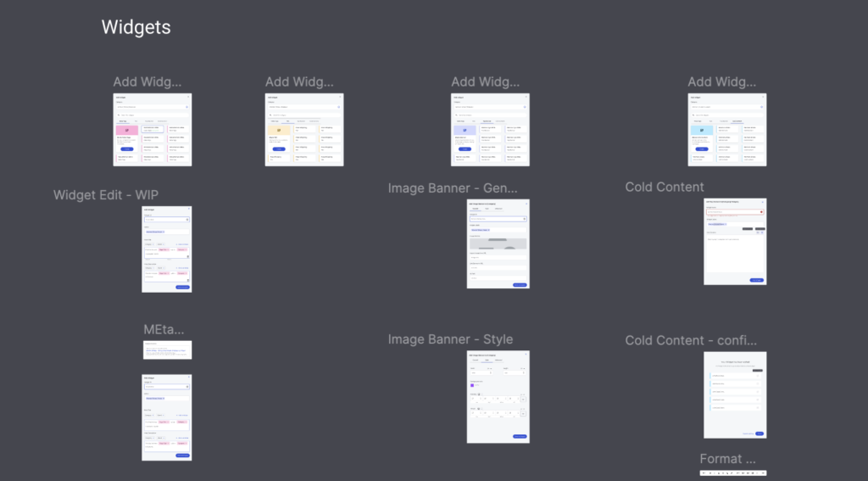Switch to the Style tab in Image Banner - Style dialog

(x=487, y=360)
